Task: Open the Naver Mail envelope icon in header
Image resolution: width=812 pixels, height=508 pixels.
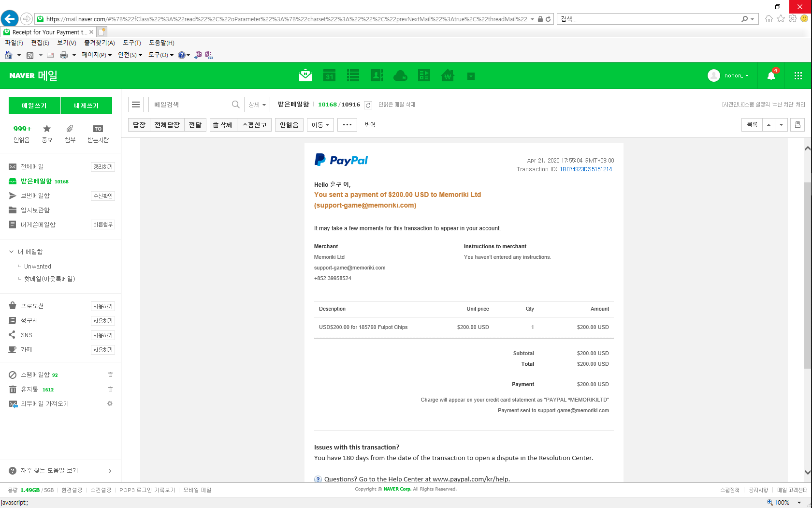Action: click(x=305, y=75)
